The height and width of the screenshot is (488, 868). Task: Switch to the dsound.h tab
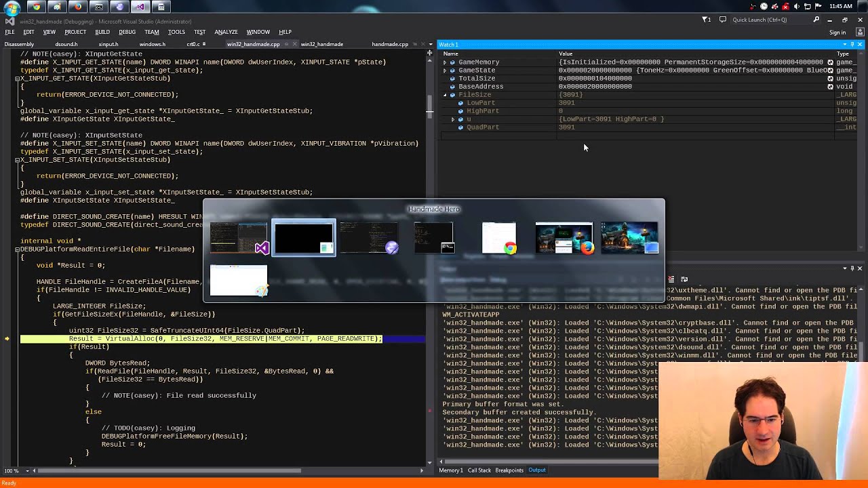pos(66,44)
